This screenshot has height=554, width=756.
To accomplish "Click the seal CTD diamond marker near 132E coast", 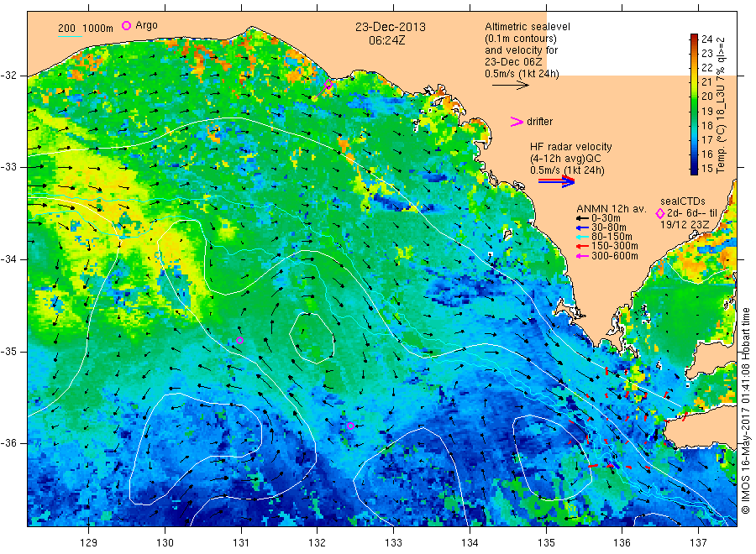I will click(x=328, y=85).
